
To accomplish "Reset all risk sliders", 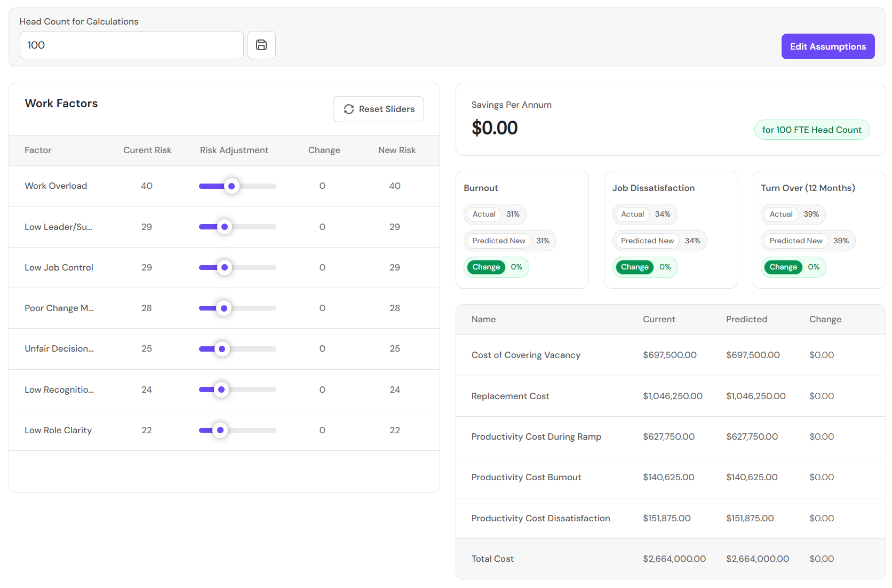I will click(x=378, y=109).
